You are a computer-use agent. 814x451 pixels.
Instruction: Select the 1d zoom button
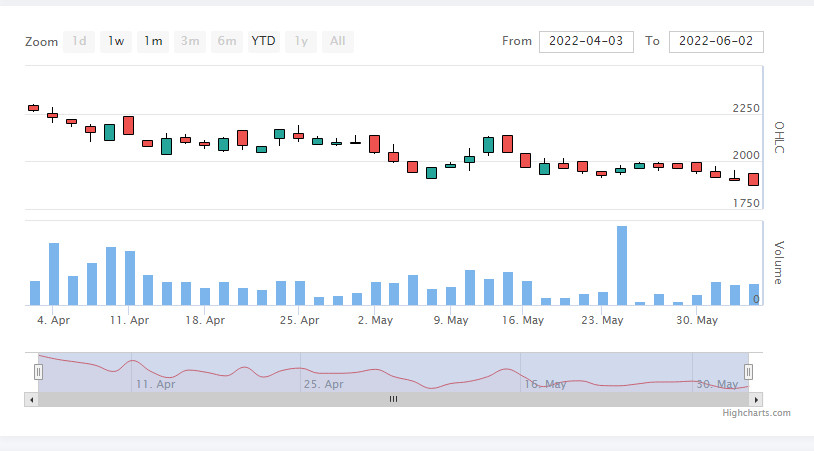click(79, 42)
